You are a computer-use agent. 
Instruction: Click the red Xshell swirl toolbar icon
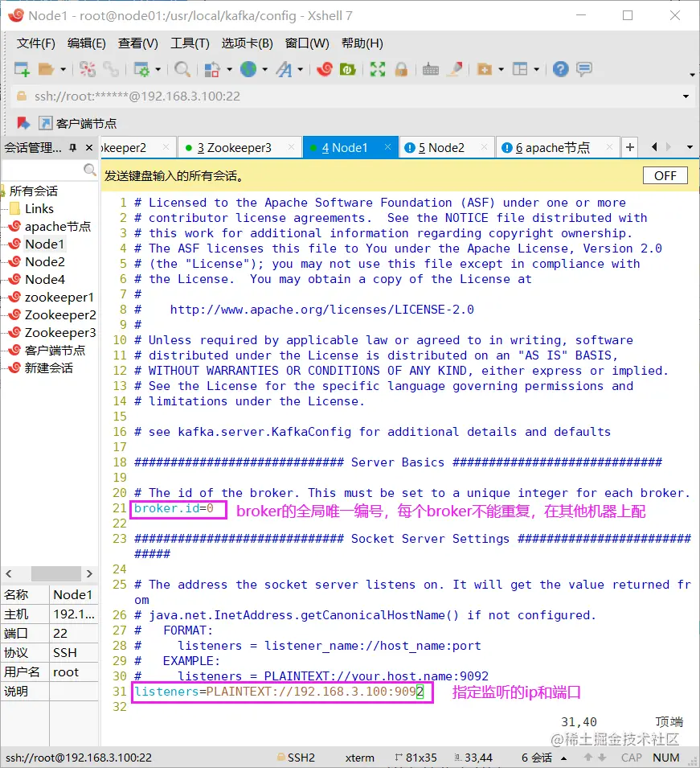tap(325, 69)
